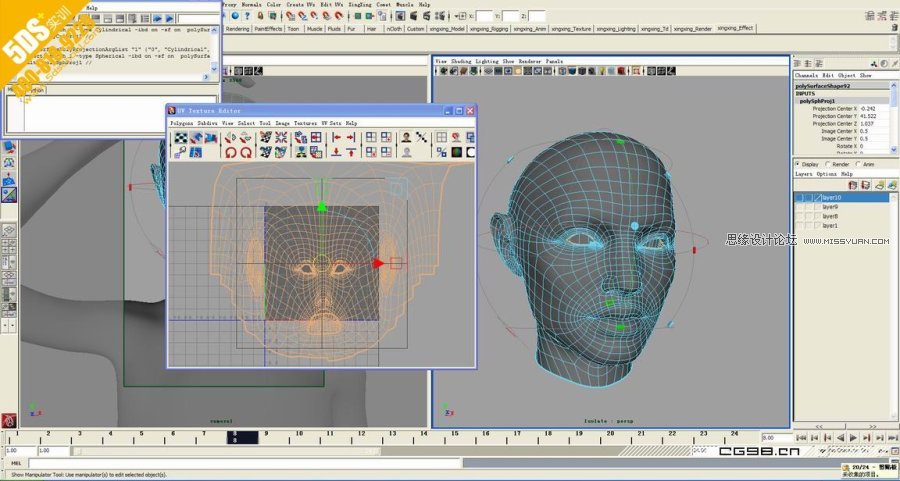Select the Anim radio button
Viewport: 900px width, 481px height.
coord(856,163)
